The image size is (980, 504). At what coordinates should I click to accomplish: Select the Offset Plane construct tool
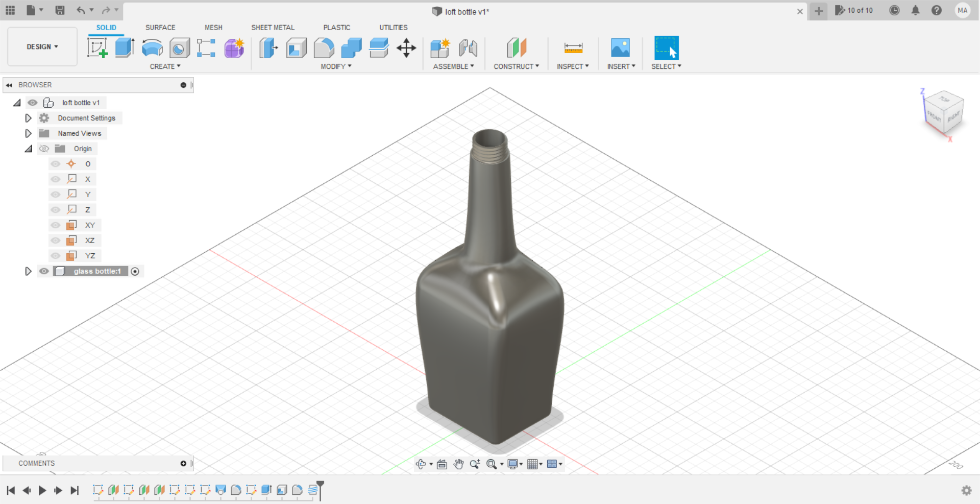517,48
